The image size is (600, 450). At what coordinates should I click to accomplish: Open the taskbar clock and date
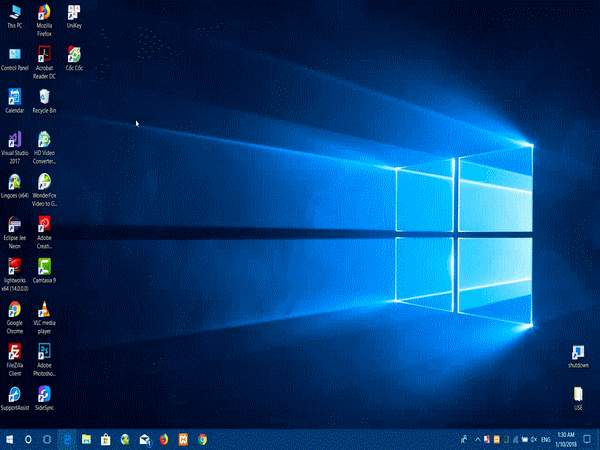(566, 439)
